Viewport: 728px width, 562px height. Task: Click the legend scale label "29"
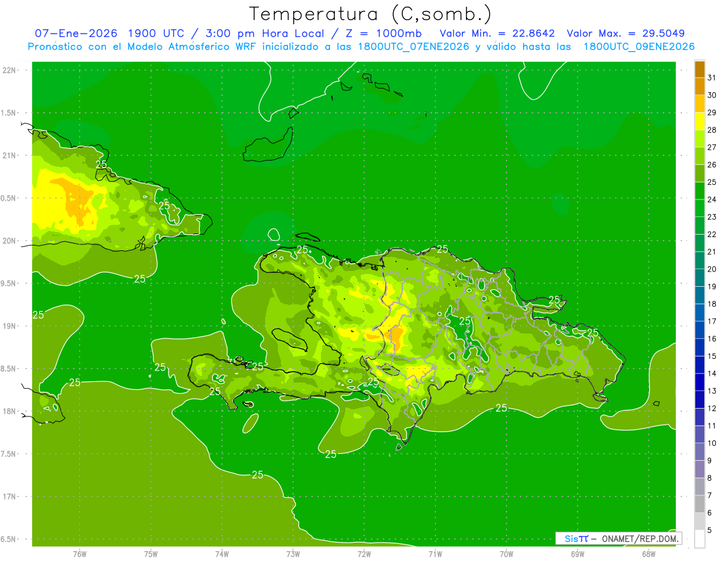712,113
